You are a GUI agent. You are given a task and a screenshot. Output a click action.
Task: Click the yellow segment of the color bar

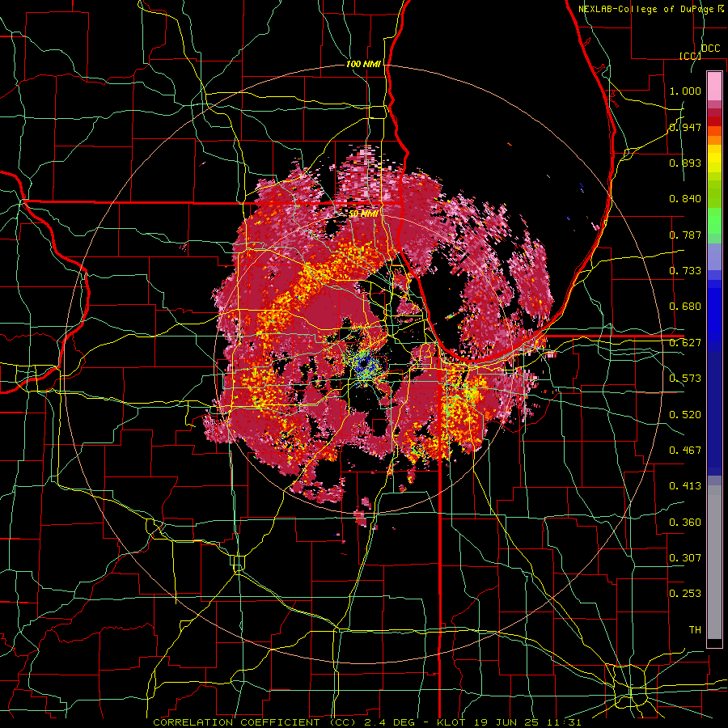(x=714, y=159)
